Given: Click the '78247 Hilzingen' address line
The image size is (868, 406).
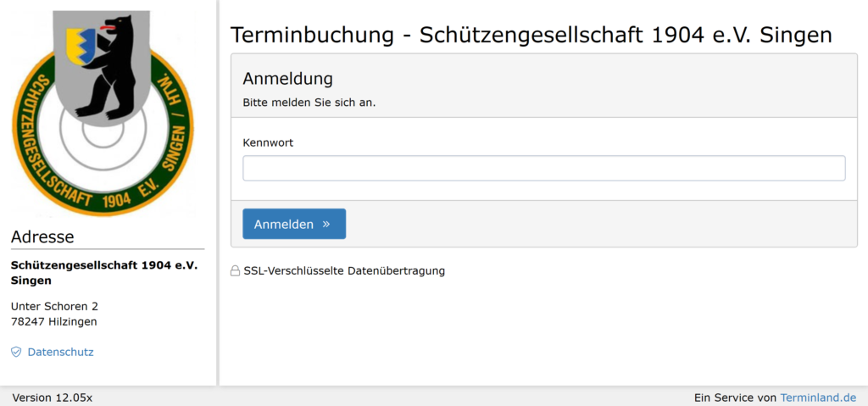Looking at the screenshot, I should point(53,321).
